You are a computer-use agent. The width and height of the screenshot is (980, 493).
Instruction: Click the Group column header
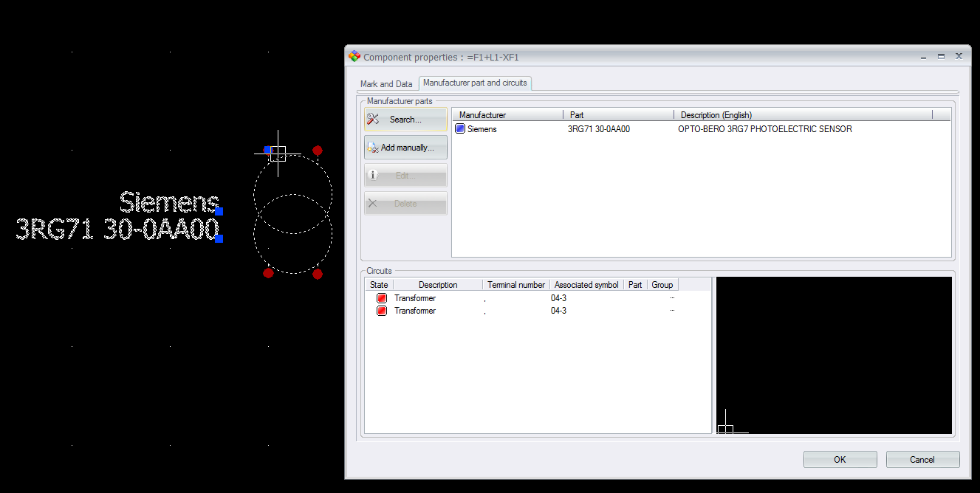click(x=662, y=285)
